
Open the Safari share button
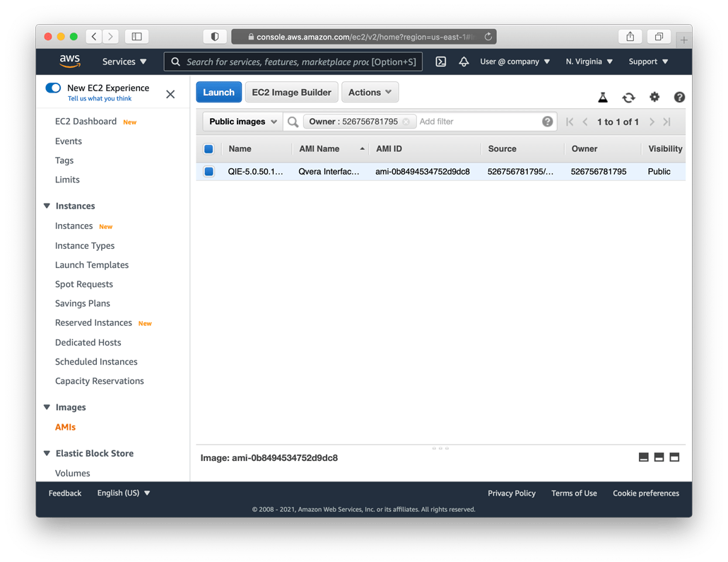[630, 36]
